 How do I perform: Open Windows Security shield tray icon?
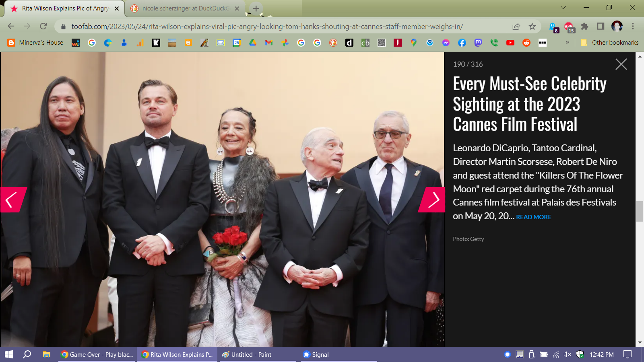580,354
